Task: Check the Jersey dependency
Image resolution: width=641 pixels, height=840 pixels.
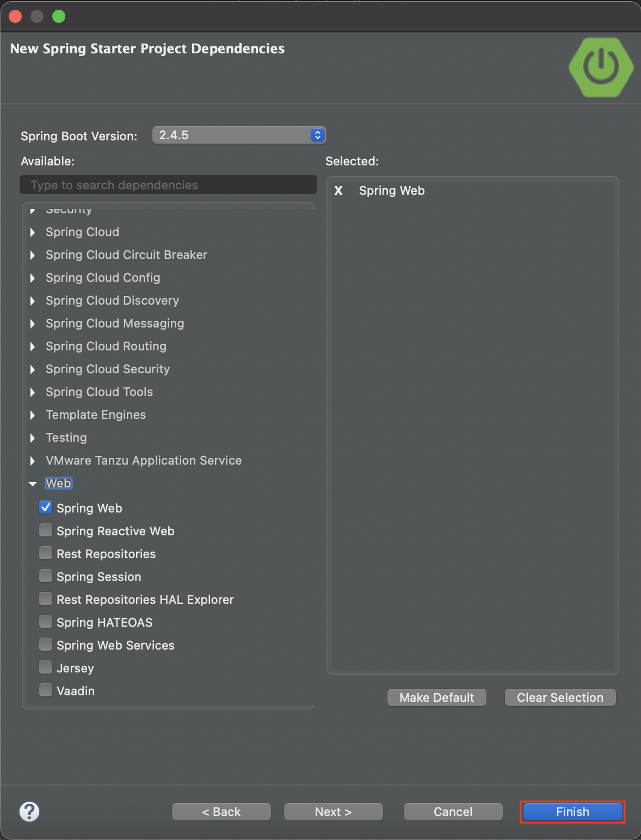Action: pyautogui.click(x=46, y=668)
